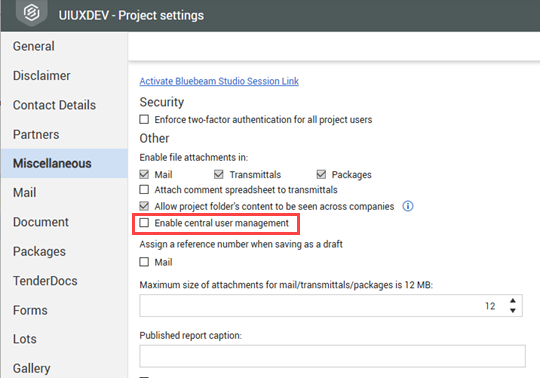Enable two-factor authentication checkbox
The image size is (540, 378).
point(144,119)
